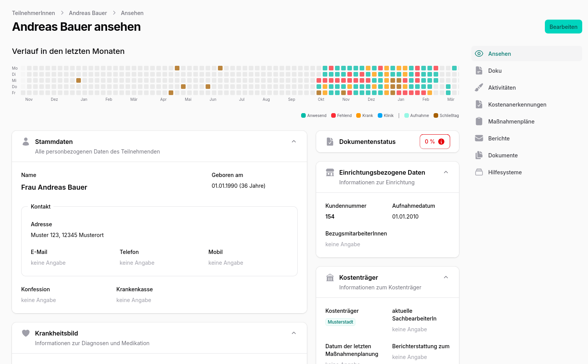Navigate back via the TeilnehmerInnen breadcrumb
This screenshot has height=364, width=588.
34,13
